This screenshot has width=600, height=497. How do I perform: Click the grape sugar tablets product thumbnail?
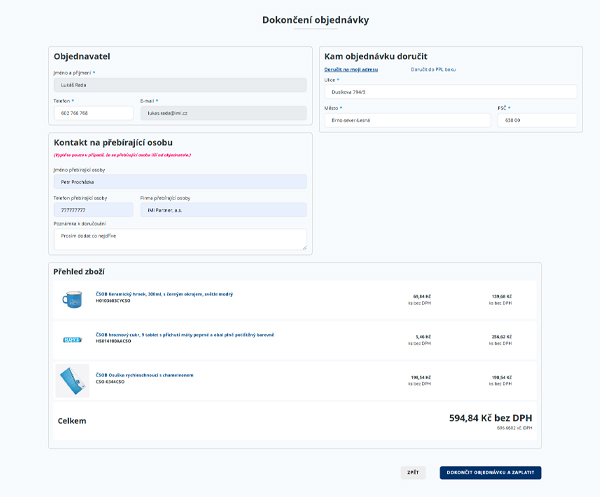[72, 339]
